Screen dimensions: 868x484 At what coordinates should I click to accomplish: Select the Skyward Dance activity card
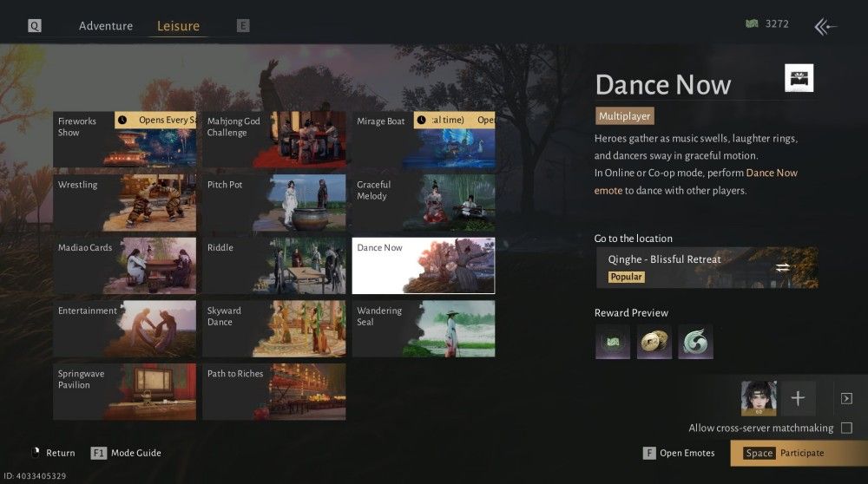274,329
